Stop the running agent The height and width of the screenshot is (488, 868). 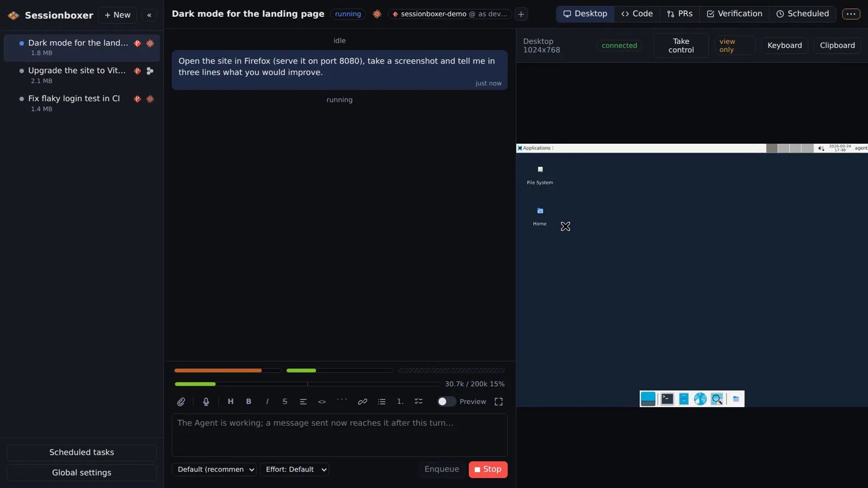[x=488, y=470]
